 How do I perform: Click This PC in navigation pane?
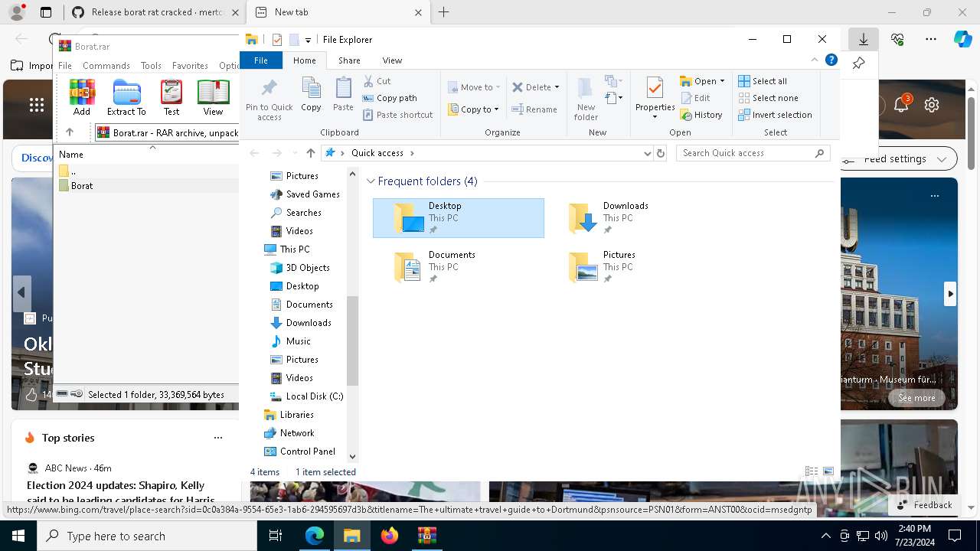click(x=286, y=249)
